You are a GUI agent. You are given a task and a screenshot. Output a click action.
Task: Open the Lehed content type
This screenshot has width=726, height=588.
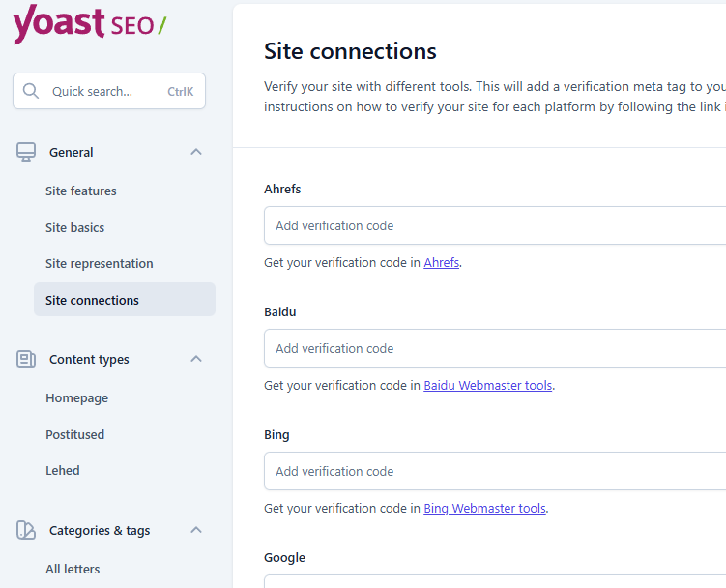tap(63, 470)
